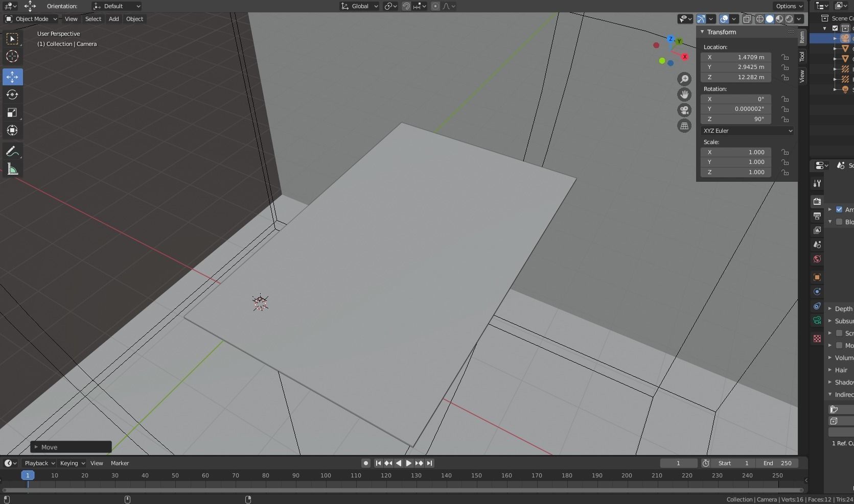
Task: Select the Transform tool
Action: tap(12, 131)
